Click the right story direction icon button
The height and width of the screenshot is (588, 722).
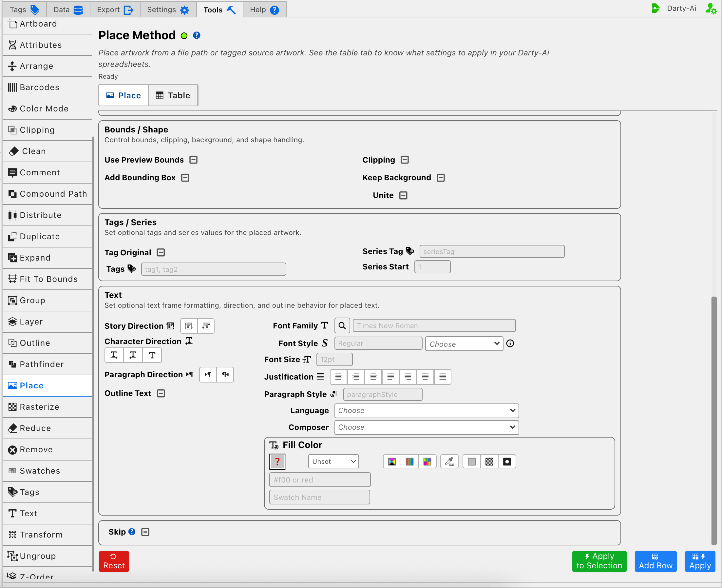tap(206, 326)
